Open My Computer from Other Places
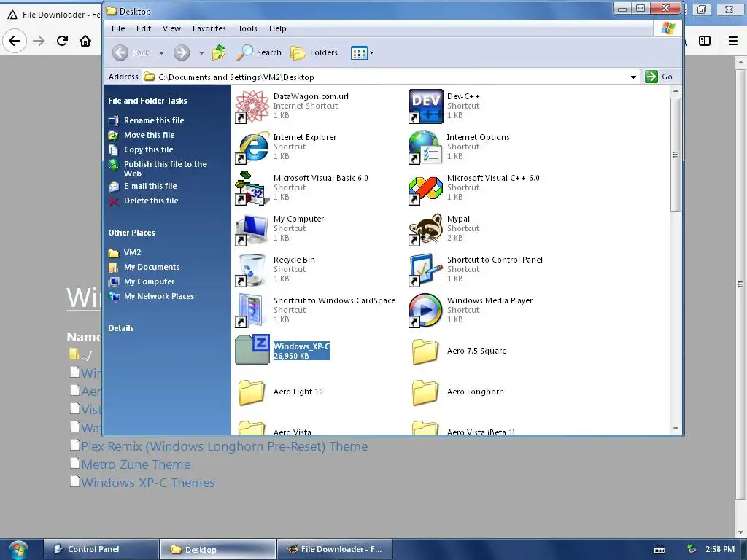The height and width of the screenshot is (560, 747). pyautogui.click(x=149, y=282)
